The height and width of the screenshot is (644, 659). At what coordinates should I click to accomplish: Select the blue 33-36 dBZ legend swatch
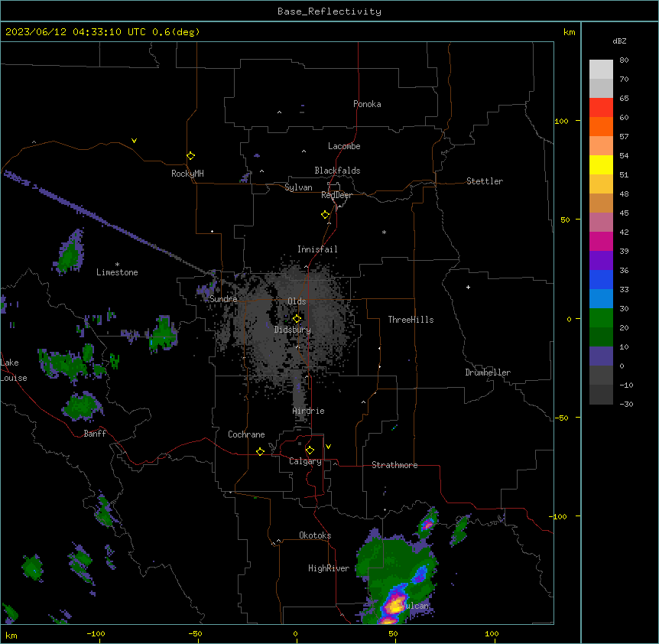pyautogui.click(x=601, y=279)
